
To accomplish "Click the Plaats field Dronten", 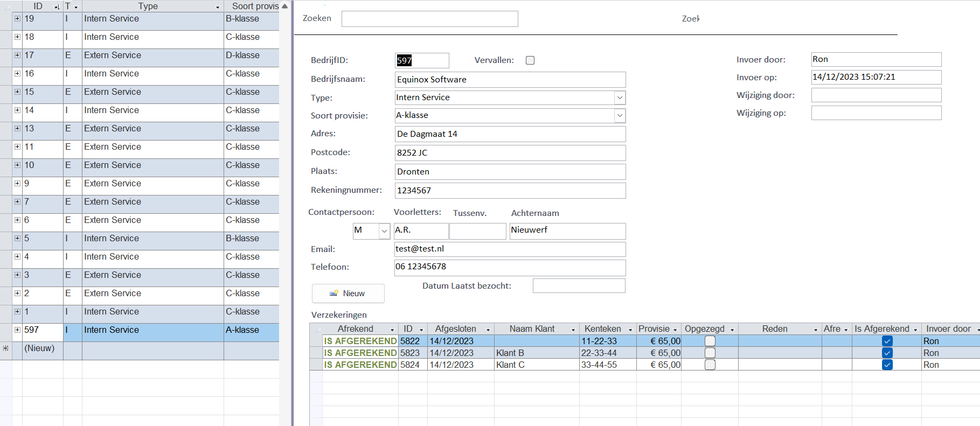I will (x=510, y=172).
